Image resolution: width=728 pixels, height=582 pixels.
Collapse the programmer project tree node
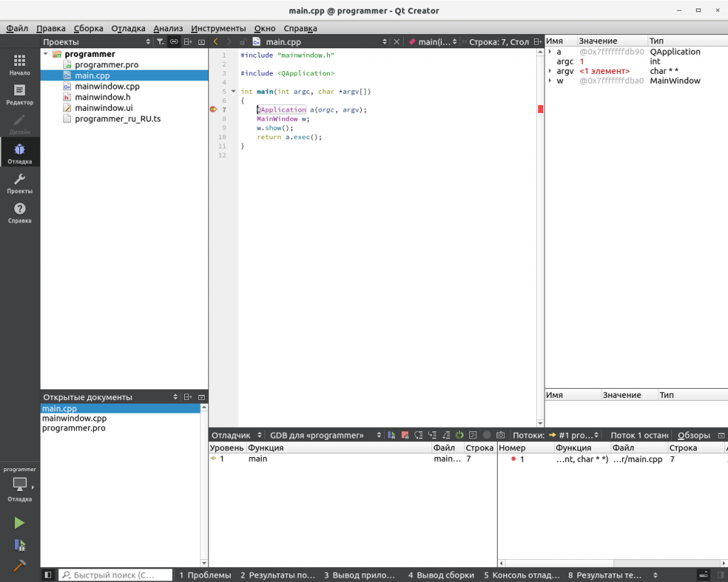pyautogui.click(x=45, y=54)
